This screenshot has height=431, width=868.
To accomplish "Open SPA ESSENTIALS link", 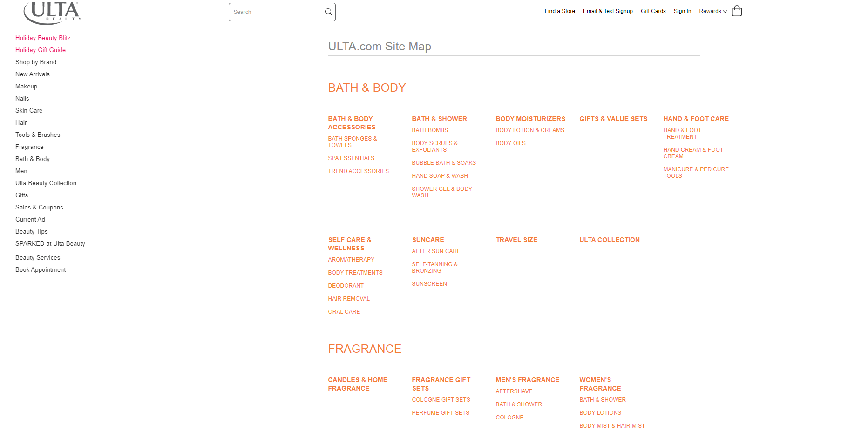I will [x=351, y=158].
